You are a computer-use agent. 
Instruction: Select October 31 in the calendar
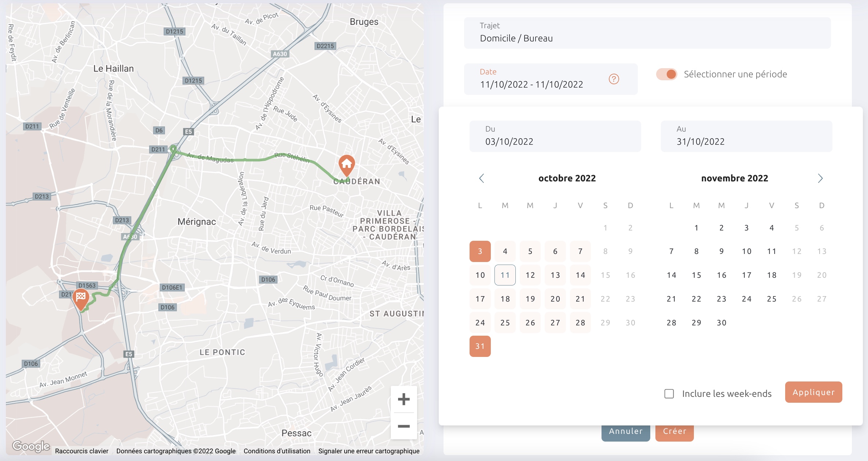tap(480, 346)
